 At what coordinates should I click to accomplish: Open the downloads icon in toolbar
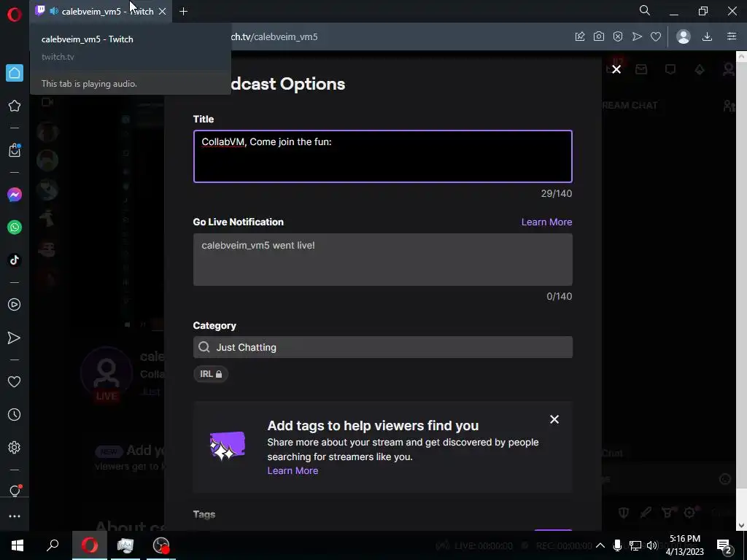708,36
